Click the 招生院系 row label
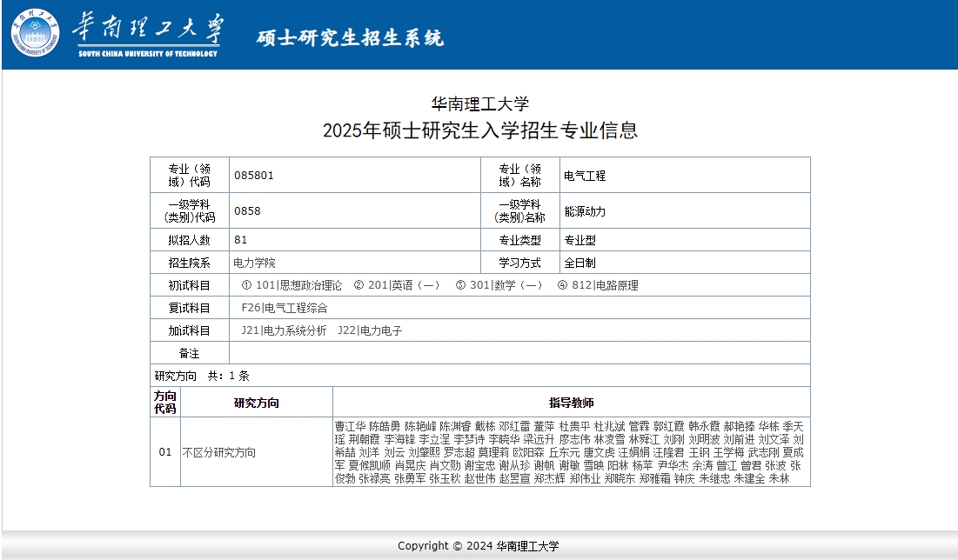This screenshot has height=560, width=958. click(189, 263)
